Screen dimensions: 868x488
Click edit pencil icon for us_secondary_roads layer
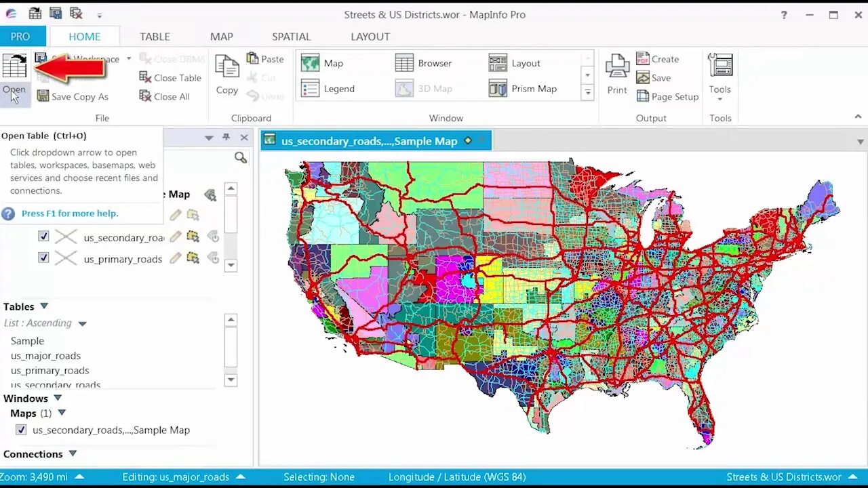[x=176, y=237]
